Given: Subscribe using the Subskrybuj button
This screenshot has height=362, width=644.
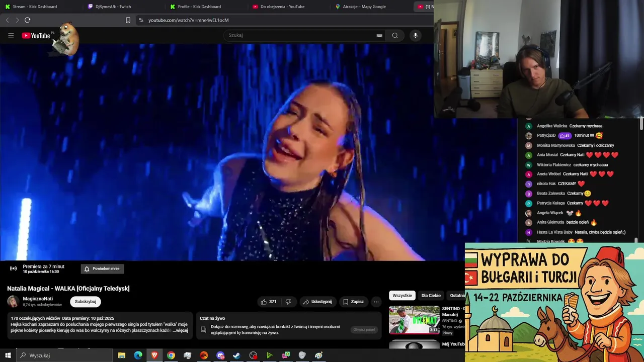Looking at the screenshot, I should tap(86, 302).
